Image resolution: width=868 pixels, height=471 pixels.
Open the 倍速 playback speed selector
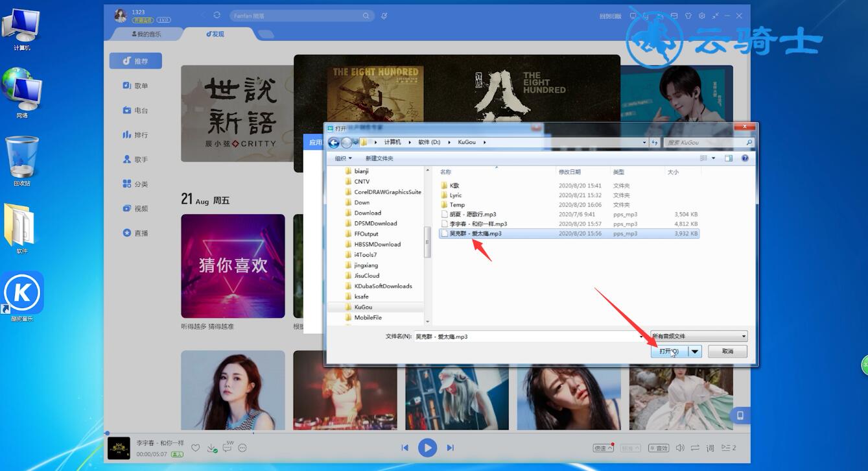[602, 448]
